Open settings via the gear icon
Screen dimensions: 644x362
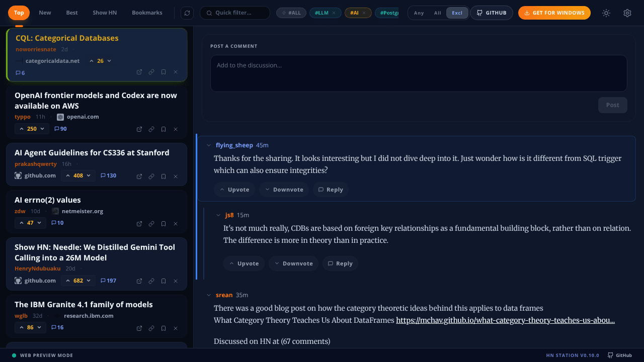click(627, 13)
